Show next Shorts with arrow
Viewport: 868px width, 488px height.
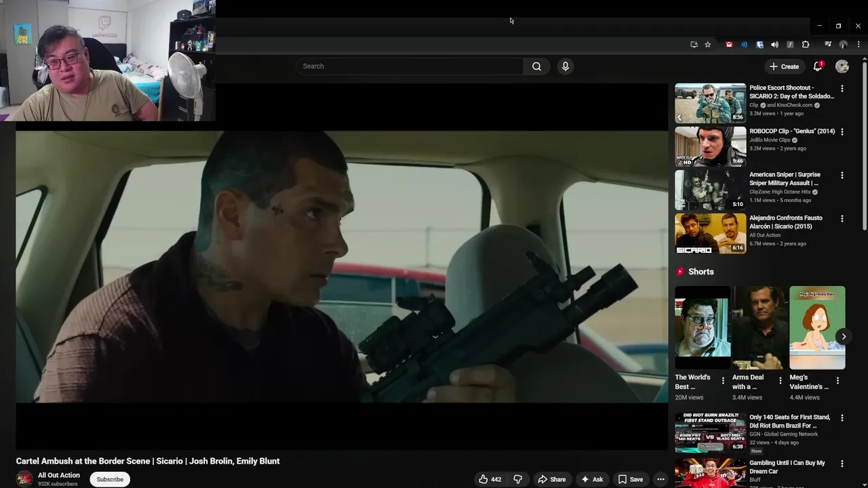pyautogui.click(x=844, y=336)
